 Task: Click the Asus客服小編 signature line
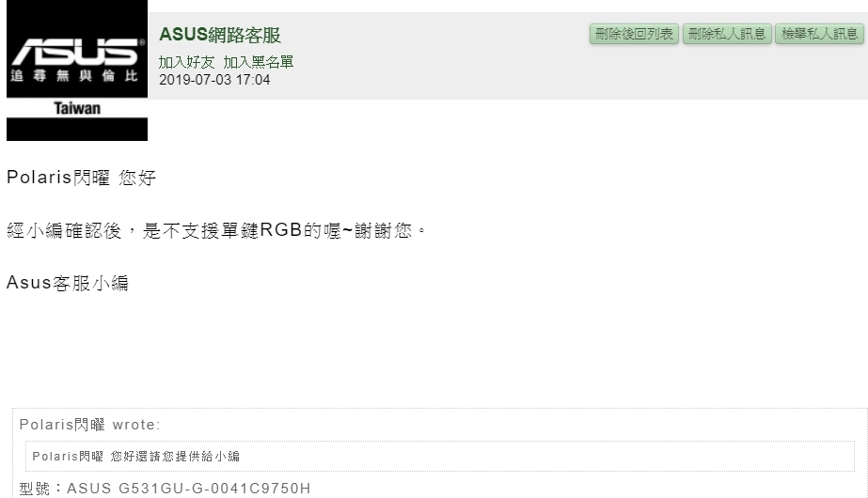click(x=68, y=283)
